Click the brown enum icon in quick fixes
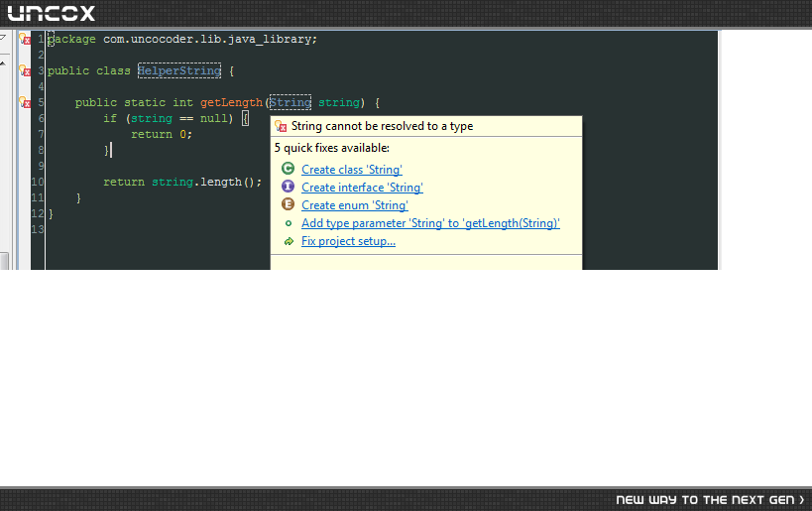Viewport: 812px width, 511px height. point(288,204)
